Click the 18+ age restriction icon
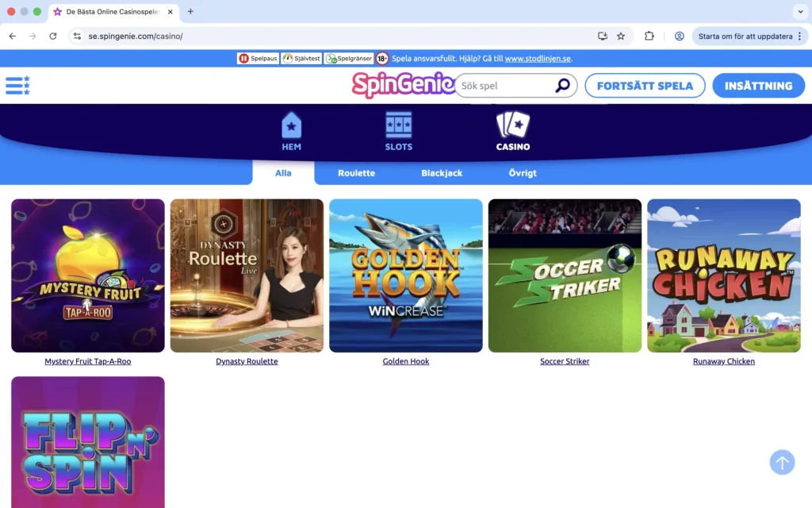The width and height of the screenshot is (812, 508). coord(382,58)
